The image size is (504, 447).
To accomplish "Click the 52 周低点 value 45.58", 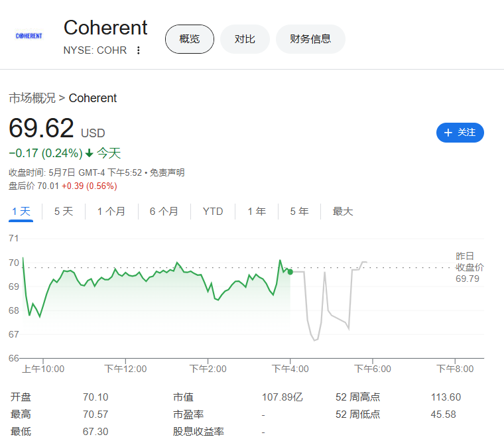I will 443,415.
